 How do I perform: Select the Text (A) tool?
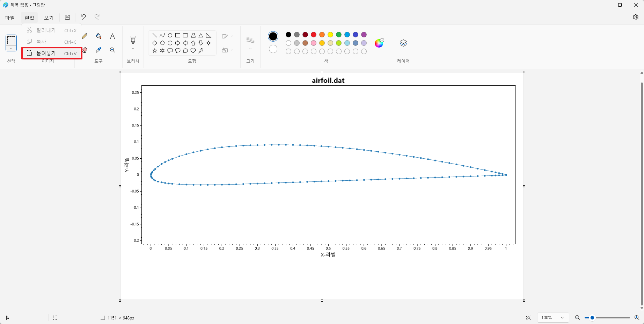coord(112,36)
